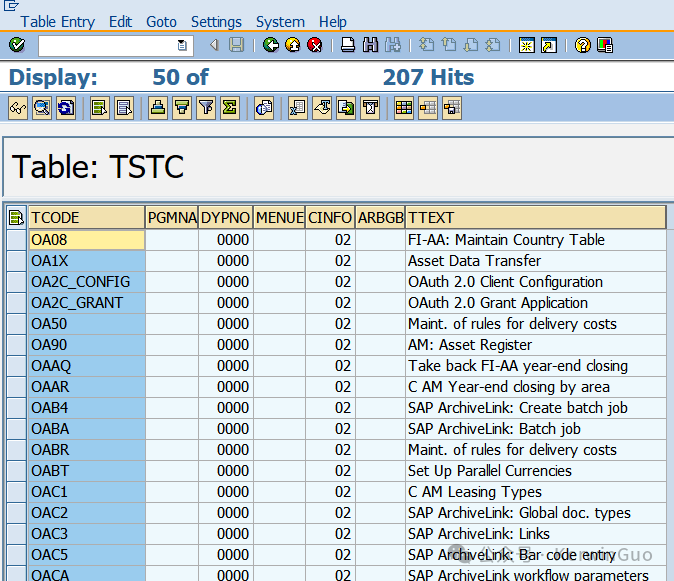Select the row selector for OA2C_GRANT
674x581 pixels.
coord(17,303)
